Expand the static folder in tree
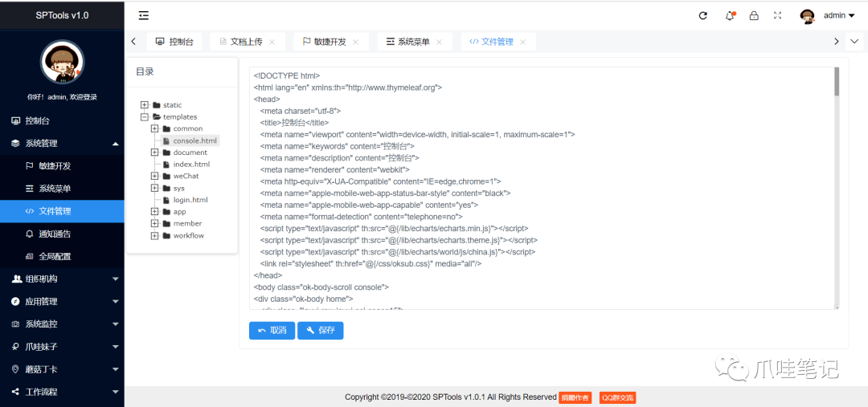Screen dimensions: 868x407 click(145, 105)
